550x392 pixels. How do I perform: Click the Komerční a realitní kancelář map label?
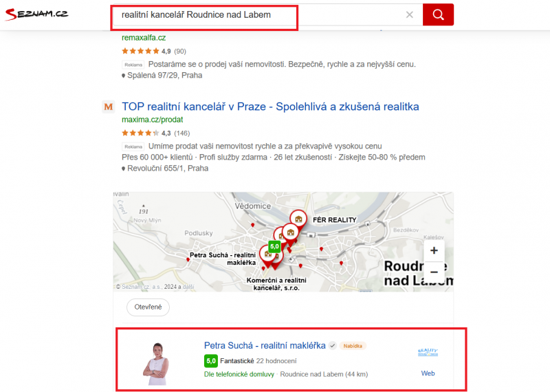(x=276, y=284)
